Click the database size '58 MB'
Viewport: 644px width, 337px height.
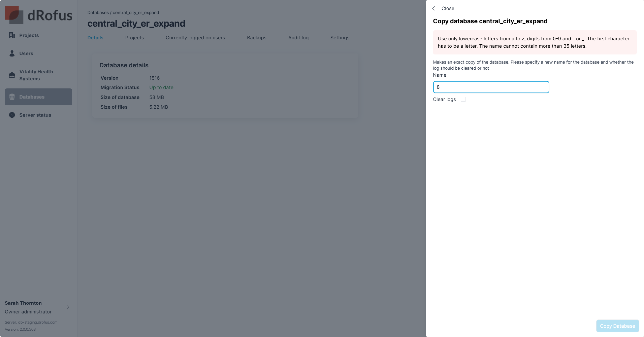[156, 97]
